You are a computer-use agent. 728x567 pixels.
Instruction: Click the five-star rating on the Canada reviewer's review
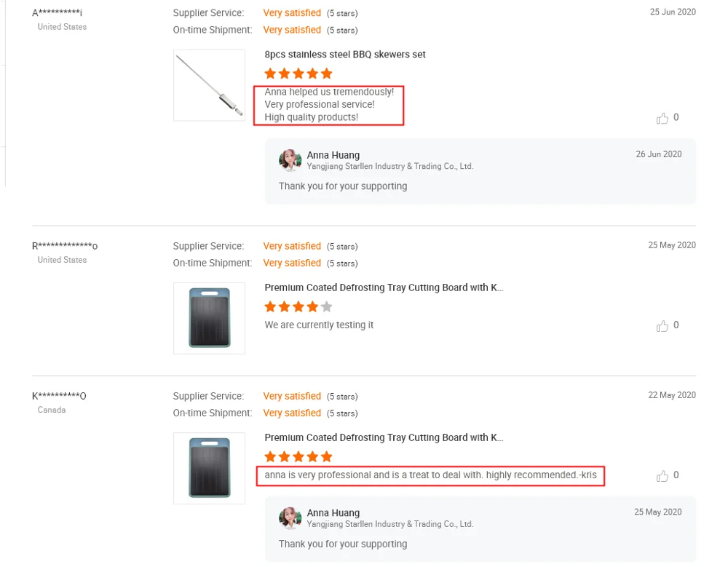[298, 456]
